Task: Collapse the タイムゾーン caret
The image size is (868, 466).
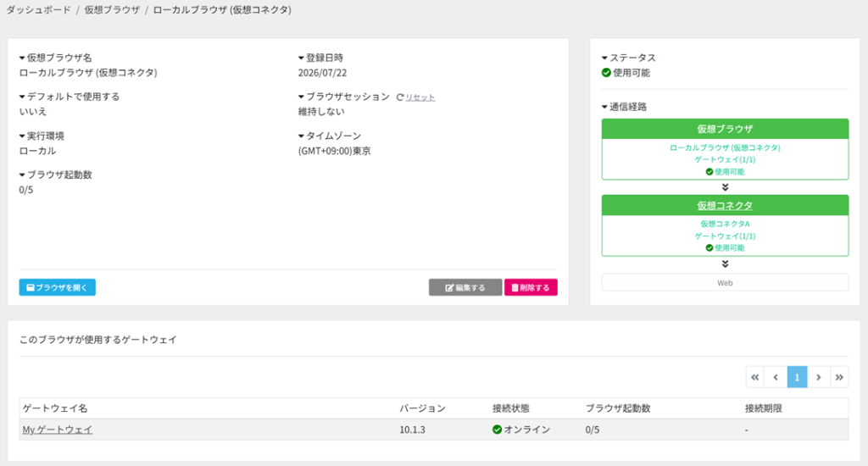Action: coord(301,136)
